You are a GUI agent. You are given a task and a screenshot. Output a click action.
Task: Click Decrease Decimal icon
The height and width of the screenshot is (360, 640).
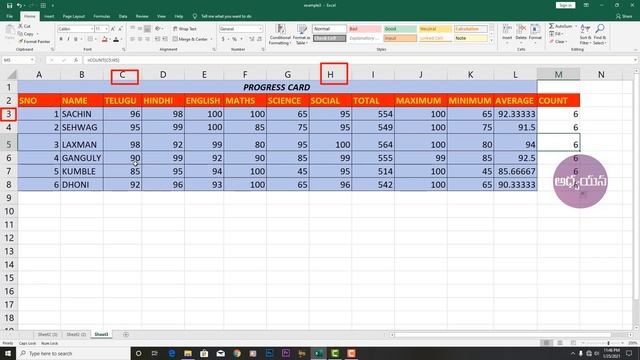pos(259,39)
